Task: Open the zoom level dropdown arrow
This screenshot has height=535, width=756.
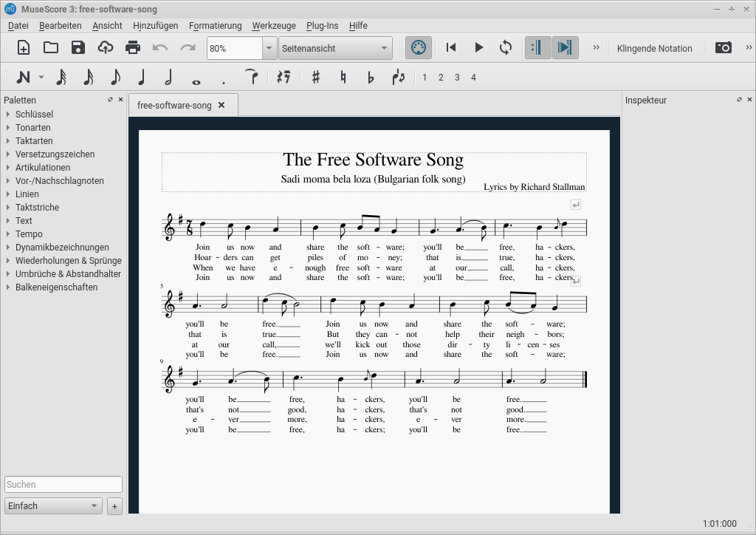Action: 269,48
